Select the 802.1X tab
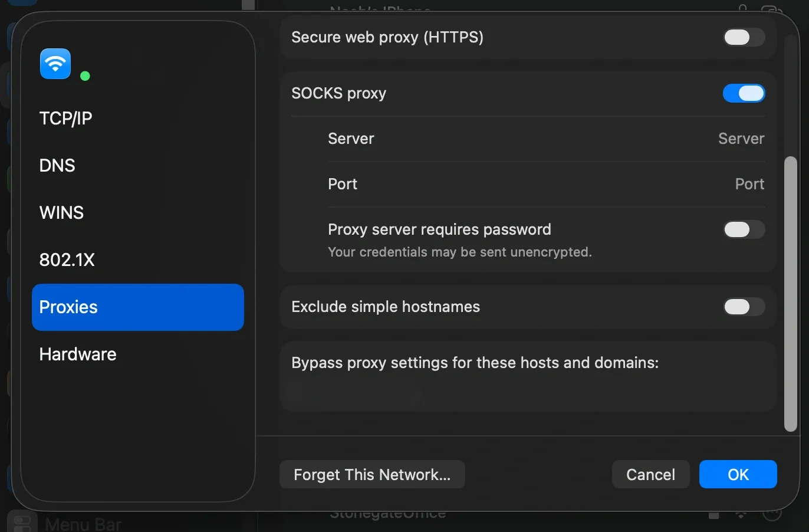Viewport: 809px width, 532px height. (x=67, y=260)
